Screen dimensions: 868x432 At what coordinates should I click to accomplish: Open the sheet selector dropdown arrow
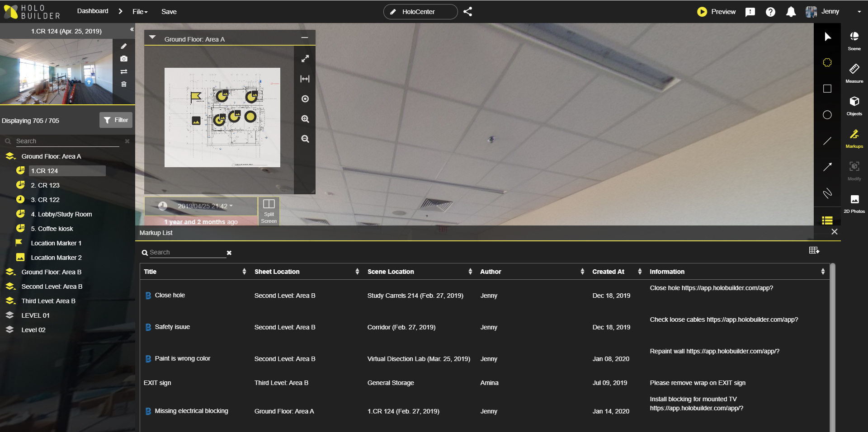[152, 38]
